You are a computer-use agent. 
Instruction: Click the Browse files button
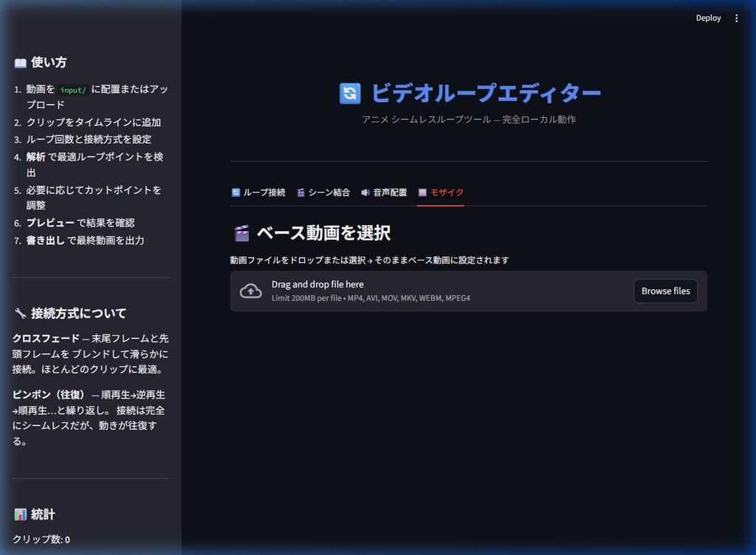[x=665, y=291]
